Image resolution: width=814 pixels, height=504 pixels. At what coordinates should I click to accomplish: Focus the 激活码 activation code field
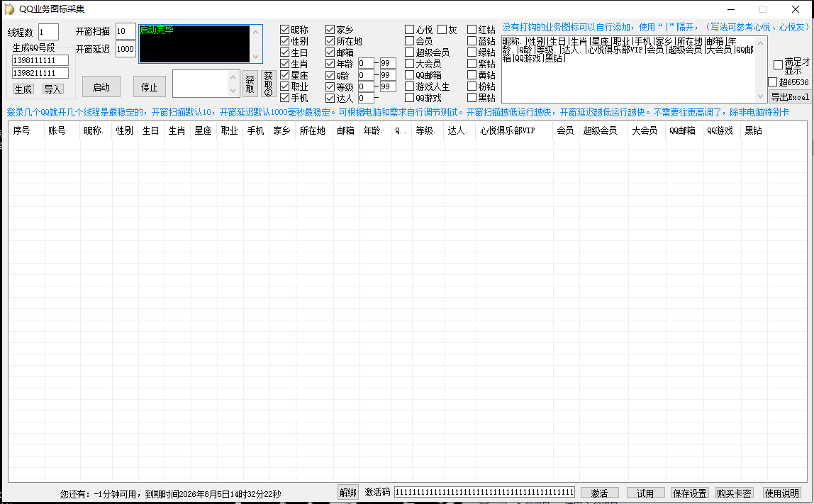484,492
